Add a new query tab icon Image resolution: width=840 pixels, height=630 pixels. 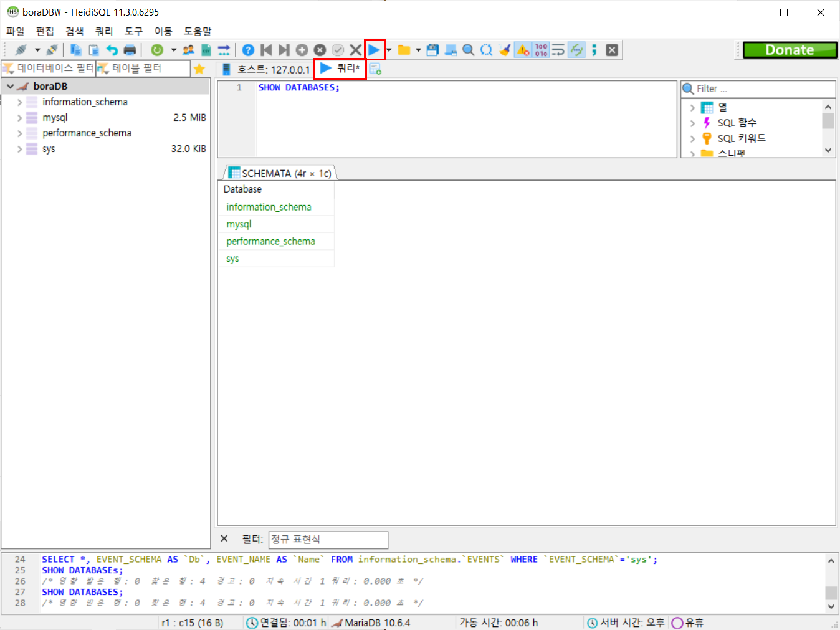[375, 69]
